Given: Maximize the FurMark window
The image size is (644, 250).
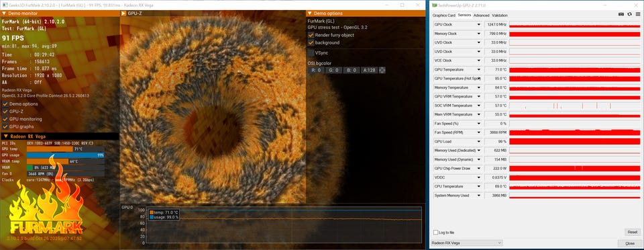Looking at the screenshot, I should pyautogui.click(x=402, y=5).
